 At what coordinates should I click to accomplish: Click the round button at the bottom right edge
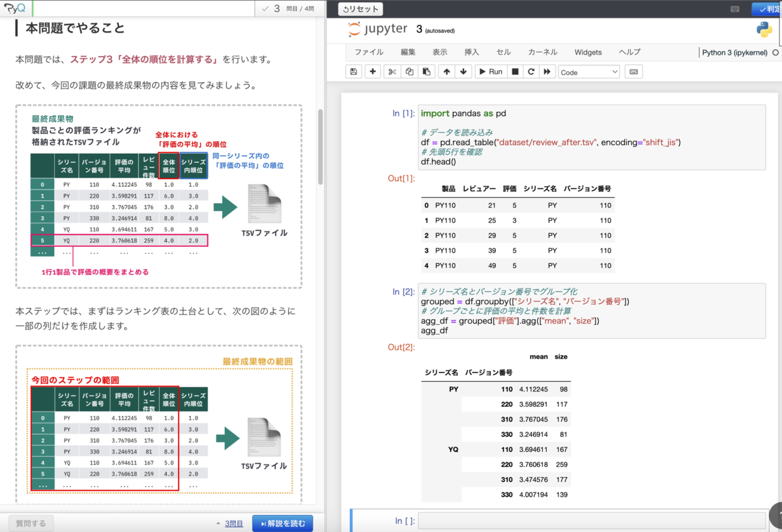pyautogui.click(x=775, y=514)
